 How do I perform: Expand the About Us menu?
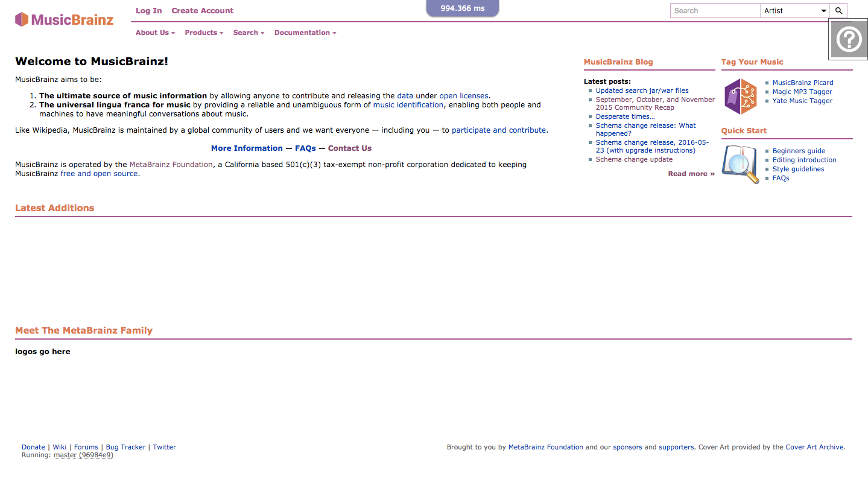coord(155,33)
